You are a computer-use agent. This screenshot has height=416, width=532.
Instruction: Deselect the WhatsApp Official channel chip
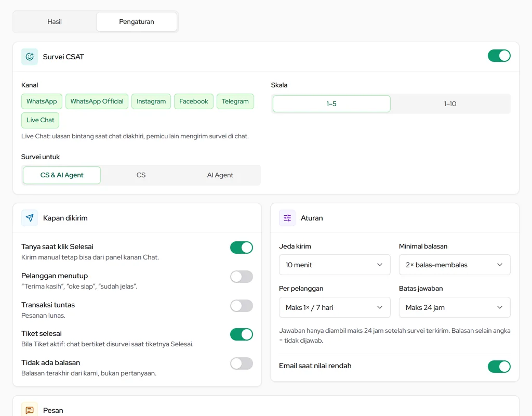point(97,101)
